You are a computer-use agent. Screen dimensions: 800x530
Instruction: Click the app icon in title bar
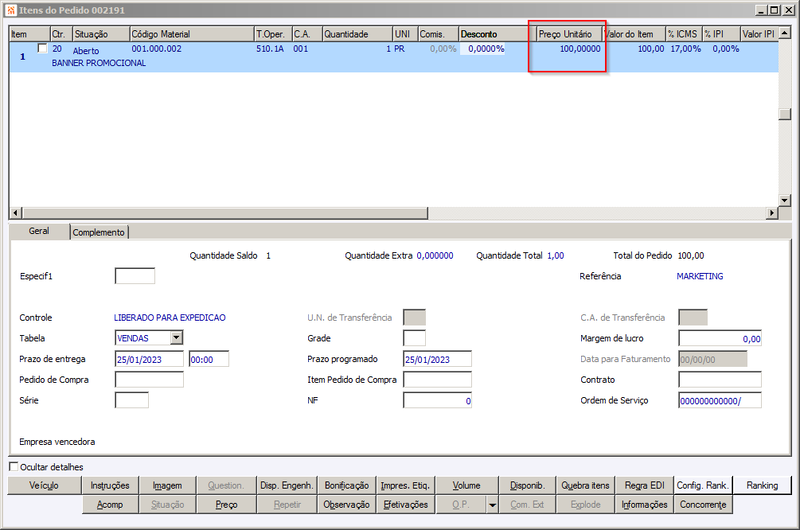[x=11, y=10]
